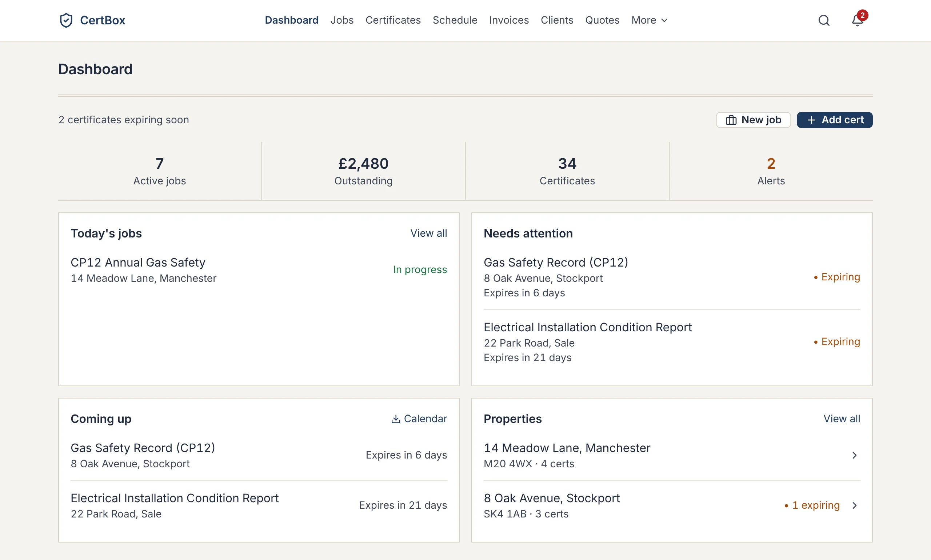931x560 pixels.
Task: Click the download icon beside Calendar
Action: pos(396,419)
